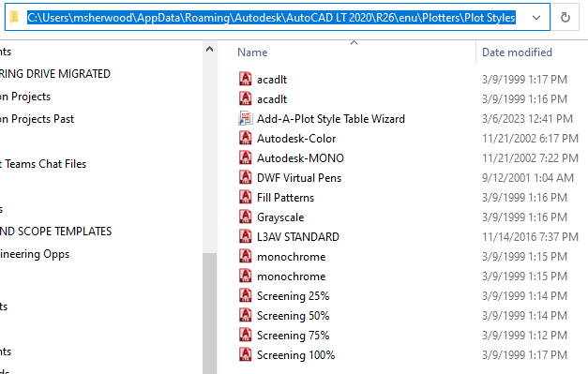The width and height of the screenshot is (588, 374).
Task: Select the Screening 50% file name
Action: 293,316
